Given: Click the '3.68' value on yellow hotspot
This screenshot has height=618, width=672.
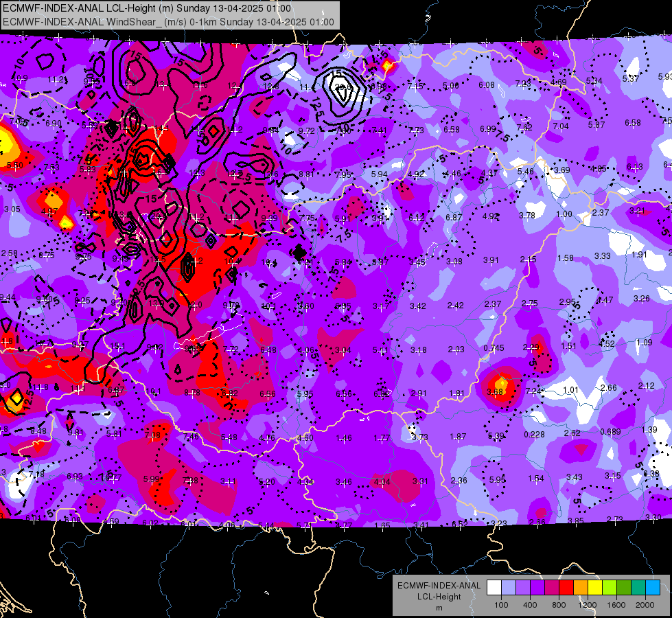Looking at the screenshot, I should pyautogui.click(x=495, y=391).
